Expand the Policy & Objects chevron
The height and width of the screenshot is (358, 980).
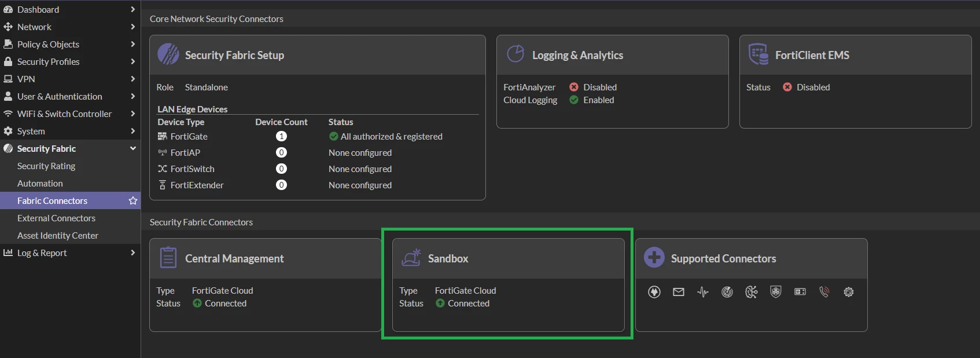point(133,44)
